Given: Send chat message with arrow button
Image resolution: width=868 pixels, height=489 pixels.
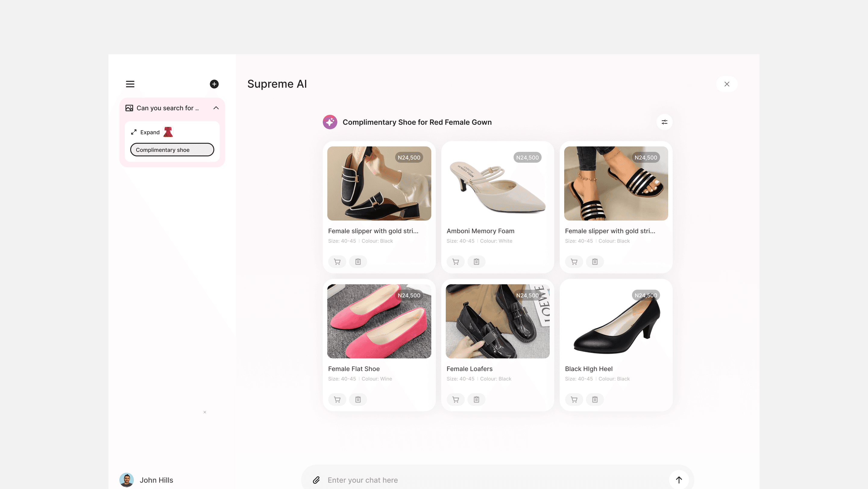Looking at the screenshot, I should point(679,480).
